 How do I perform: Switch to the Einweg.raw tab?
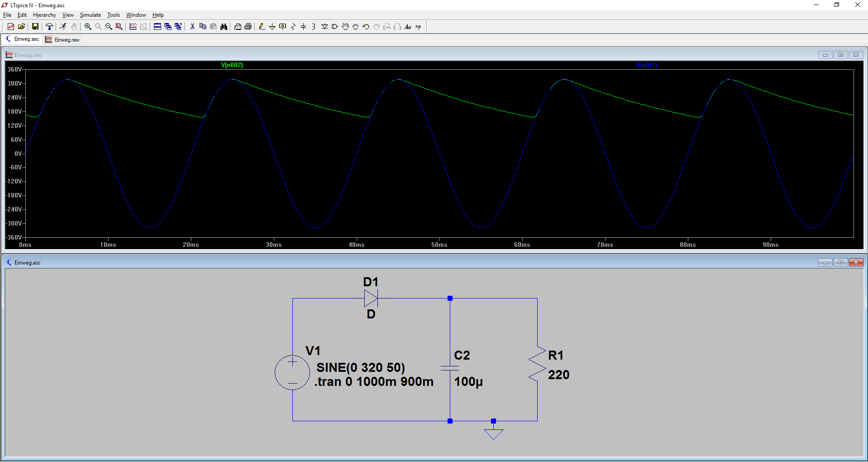[x=62, y=40]
